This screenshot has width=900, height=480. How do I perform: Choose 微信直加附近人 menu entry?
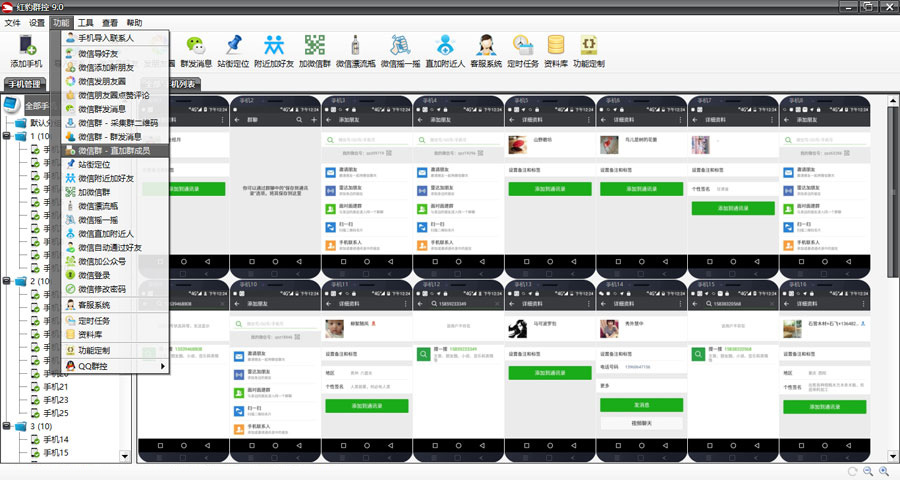pyautogui.click(x=115, y=234)
